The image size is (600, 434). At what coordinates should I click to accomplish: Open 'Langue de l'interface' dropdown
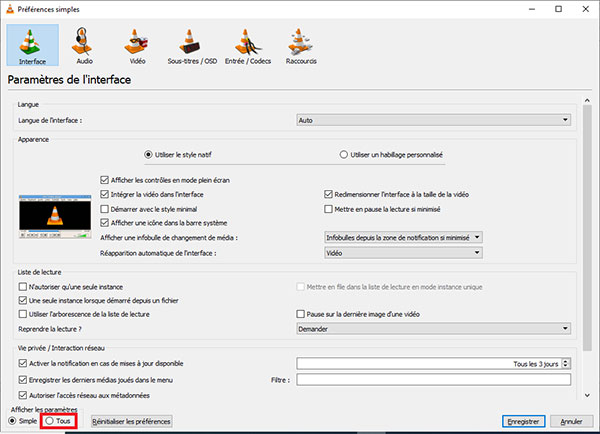[x=434, y=120]
